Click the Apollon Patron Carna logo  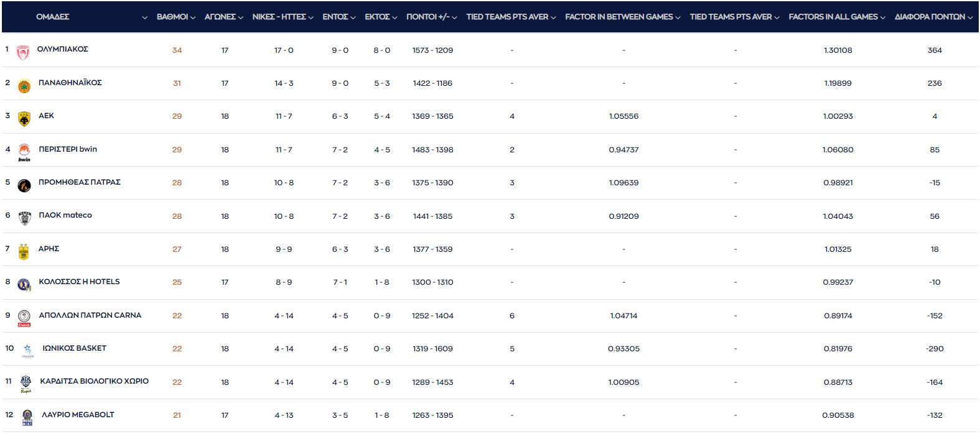[x=24, y=318]
